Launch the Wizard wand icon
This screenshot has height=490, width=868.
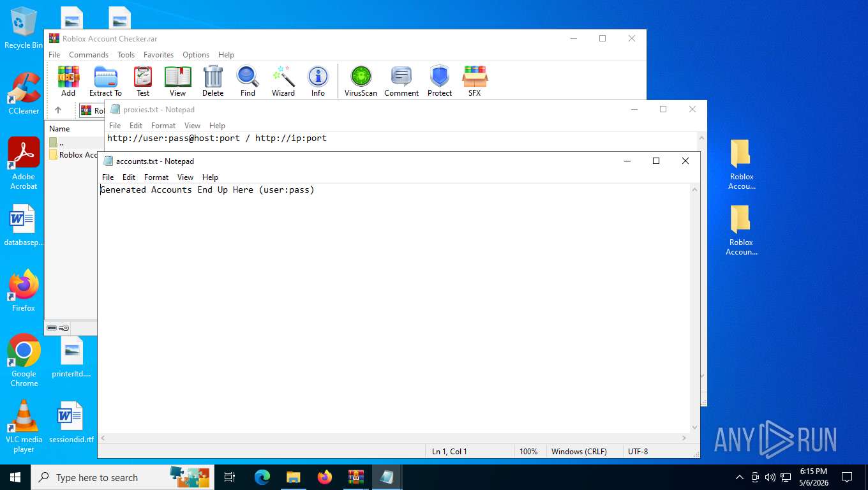tap(283, 81)
